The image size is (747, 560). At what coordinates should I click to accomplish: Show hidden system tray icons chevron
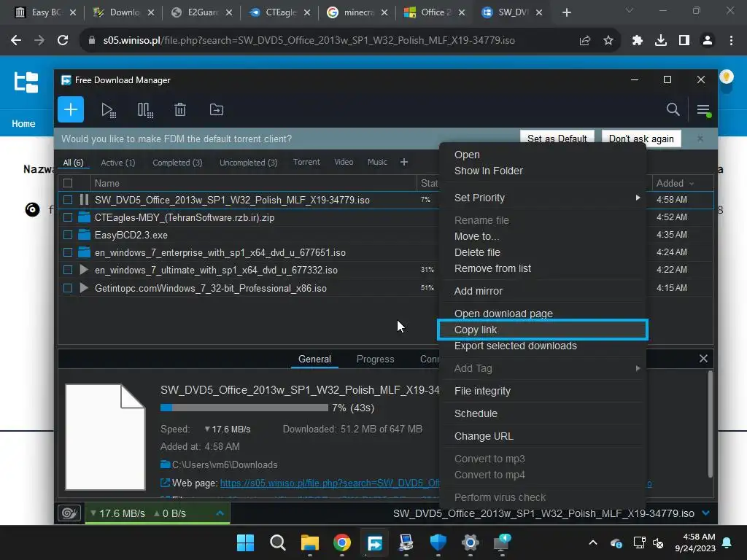[x=593, y=542]
